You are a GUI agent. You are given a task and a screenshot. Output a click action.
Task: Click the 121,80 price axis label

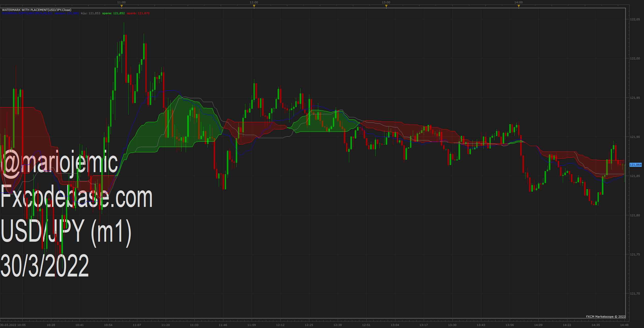pyautogui.click(x=635, y=215)
